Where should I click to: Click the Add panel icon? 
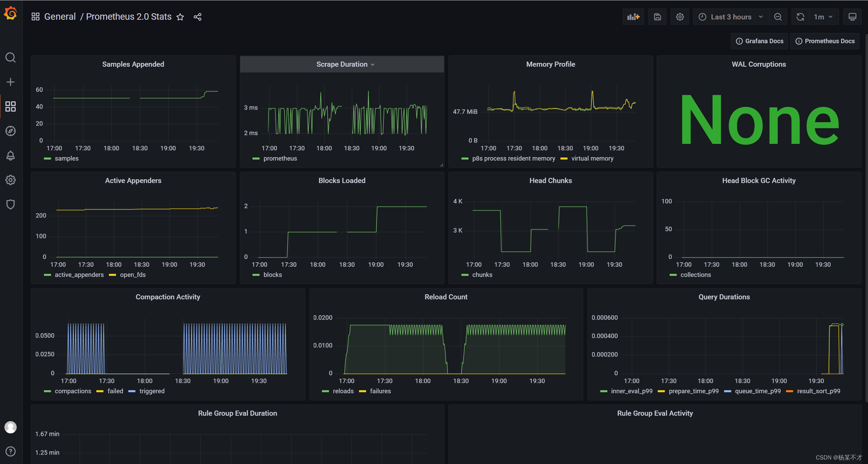pyautogui.click(x=633, y=17)
